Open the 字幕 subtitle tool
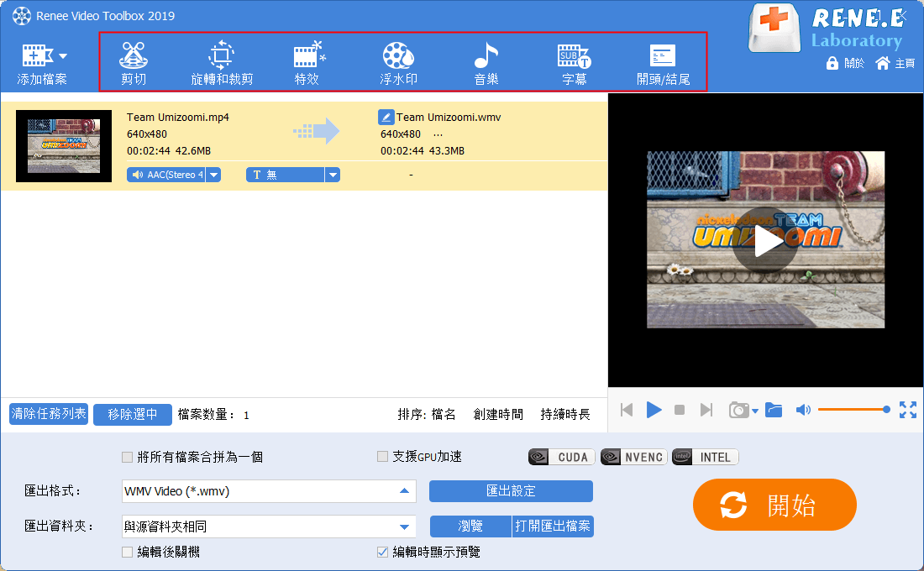 [x=574, y=63]
